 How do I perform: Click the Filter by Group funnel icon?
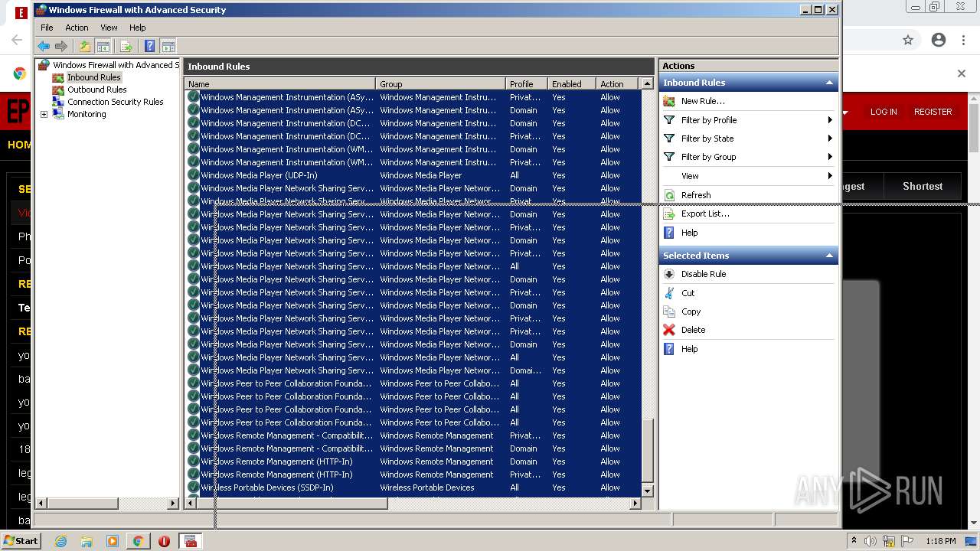[669, 157]
